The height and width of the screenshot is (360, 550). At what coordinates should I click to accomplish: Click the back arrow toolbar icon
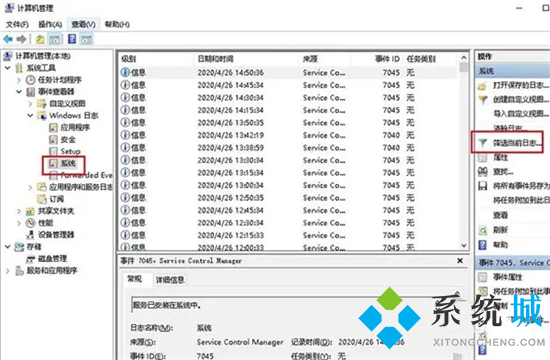coord(8,39)
